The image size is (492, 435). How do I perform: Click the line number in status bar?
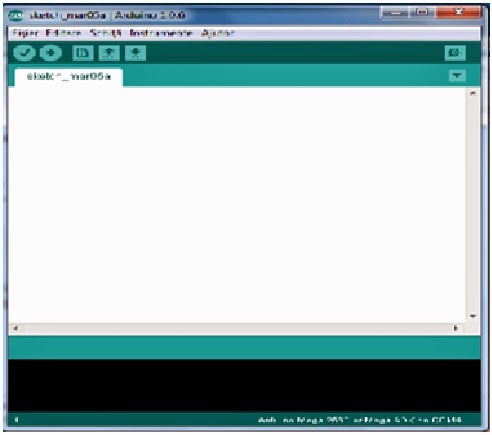(x=16, y=420)
